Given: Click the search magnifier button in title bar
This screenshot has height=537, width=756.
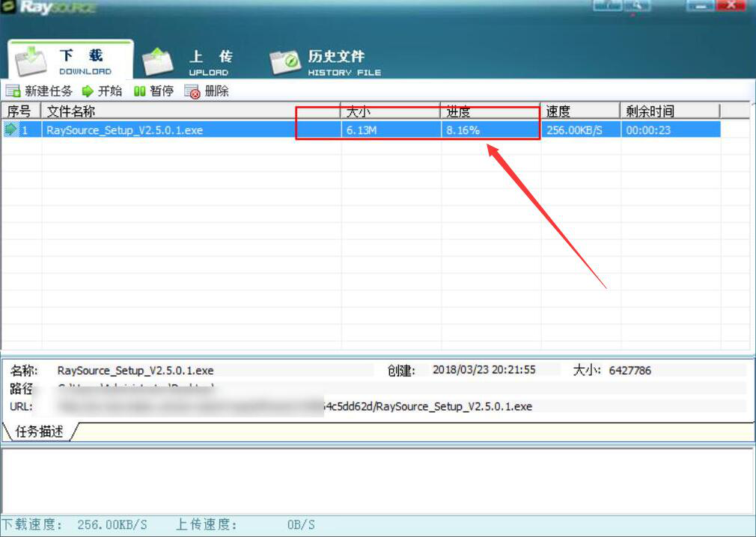Looking at the screenshot, I should [x=637, y=6].
